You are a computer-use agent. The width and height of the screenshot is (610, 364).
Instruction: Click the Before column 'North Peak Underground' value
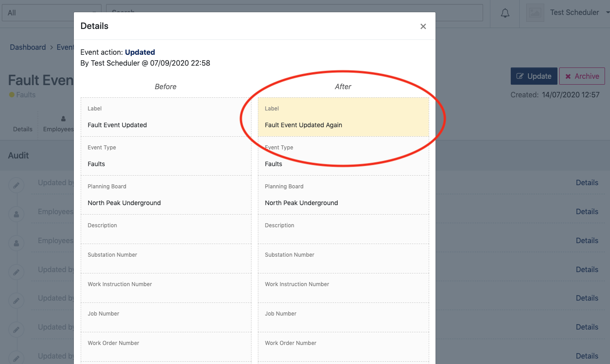tap(124, 203)
